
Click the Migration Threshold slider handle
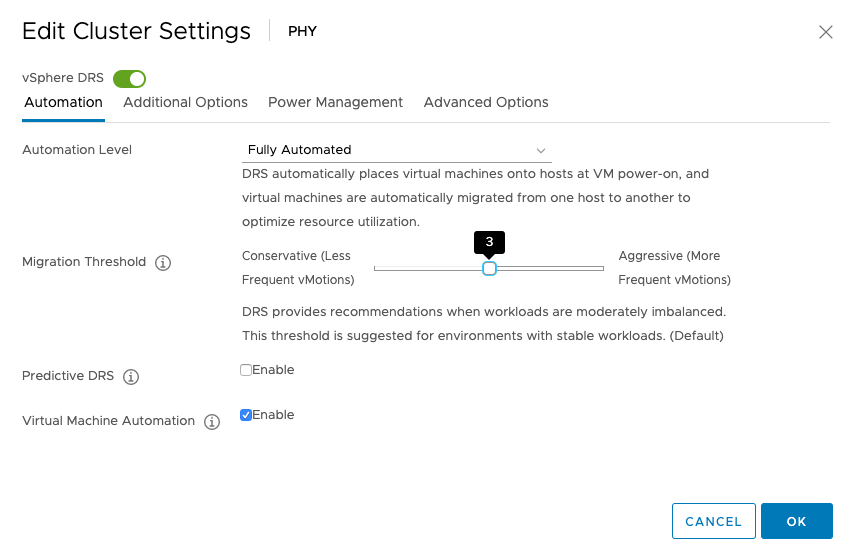(x=489, y=268)
